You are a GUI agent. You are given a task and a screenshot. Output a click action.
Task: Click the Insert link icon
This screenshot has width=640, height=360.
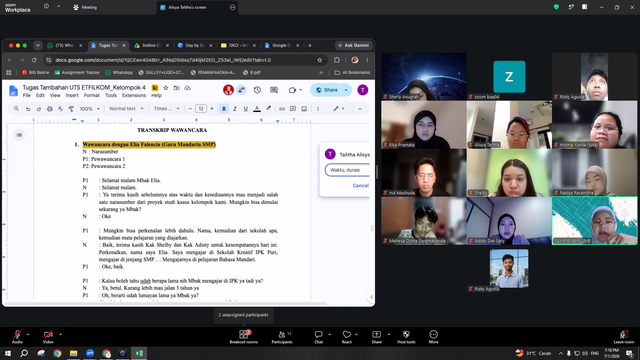pyautogui.click(x=282, y=109)
